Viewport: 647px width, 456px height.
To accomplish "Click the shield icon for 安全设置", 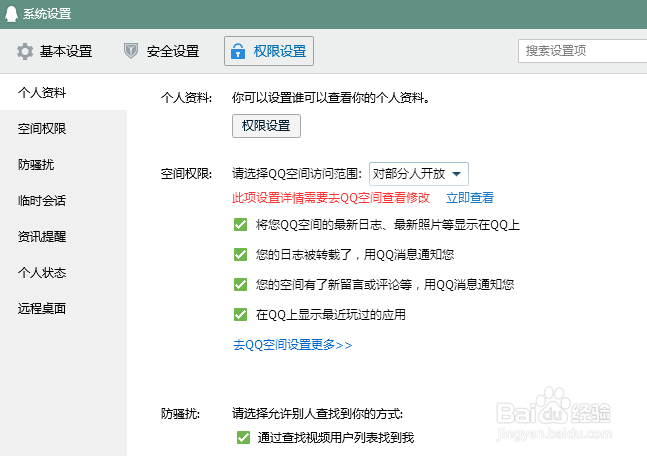I will point(131,51).
